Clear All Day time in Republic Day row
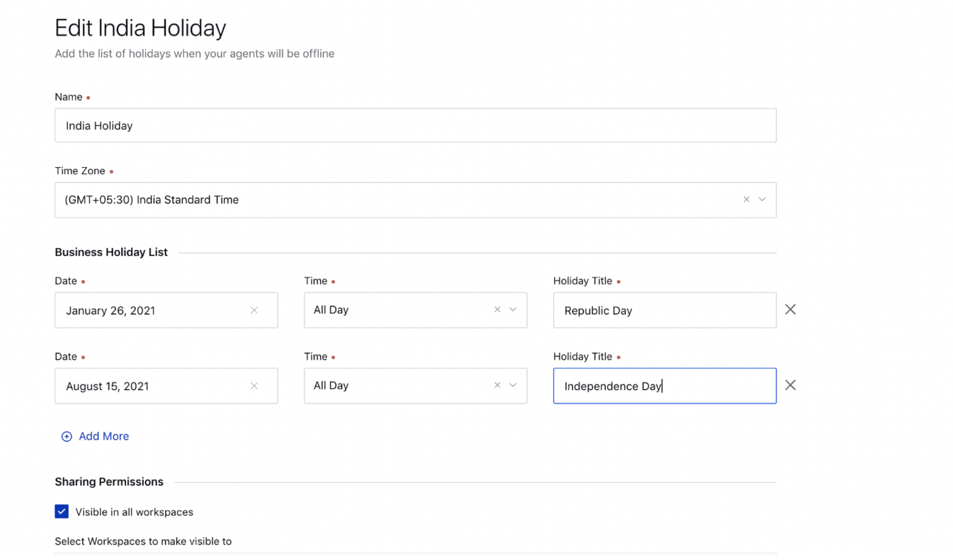Viewport: 953px width, 560px height. click(497, 310)
